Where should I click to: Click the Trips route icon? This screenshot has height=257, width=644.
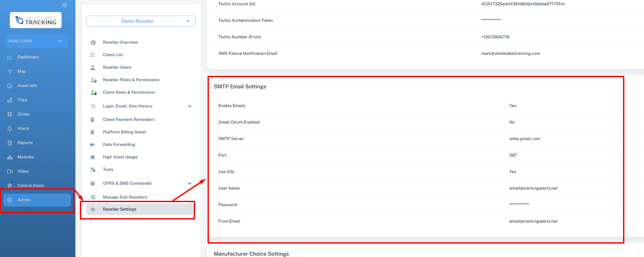click(10, 100)
